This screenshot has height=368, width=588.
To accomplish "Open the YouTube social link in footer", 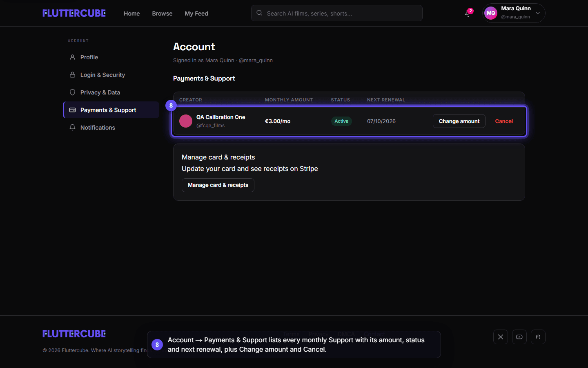I will pyautogui.click(x=519, y=337).
